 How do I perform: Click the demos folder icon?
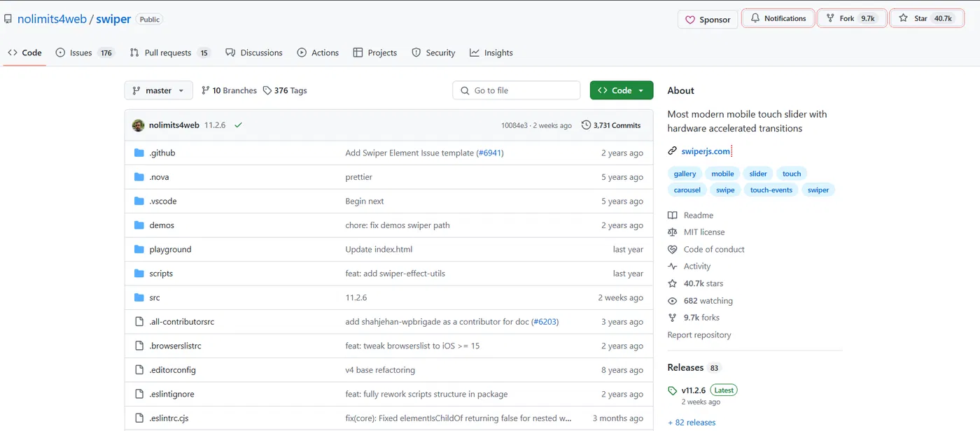139,225
